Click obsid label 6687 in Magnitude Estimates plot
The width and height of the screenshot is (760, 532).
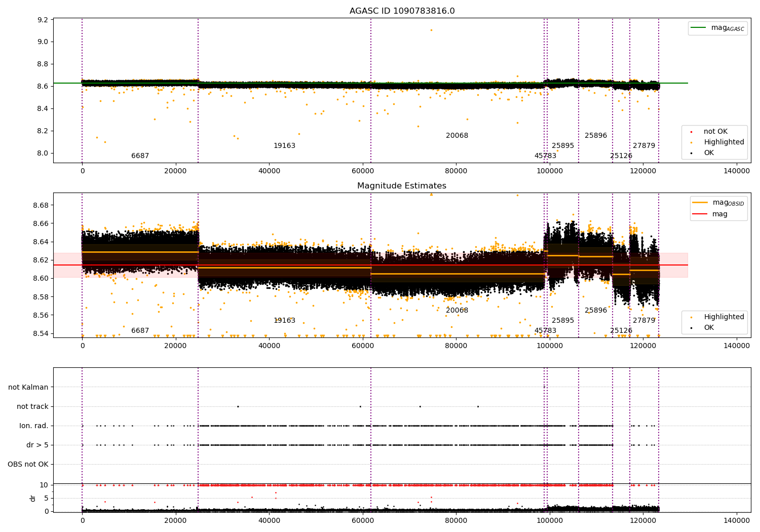point(140,331)
